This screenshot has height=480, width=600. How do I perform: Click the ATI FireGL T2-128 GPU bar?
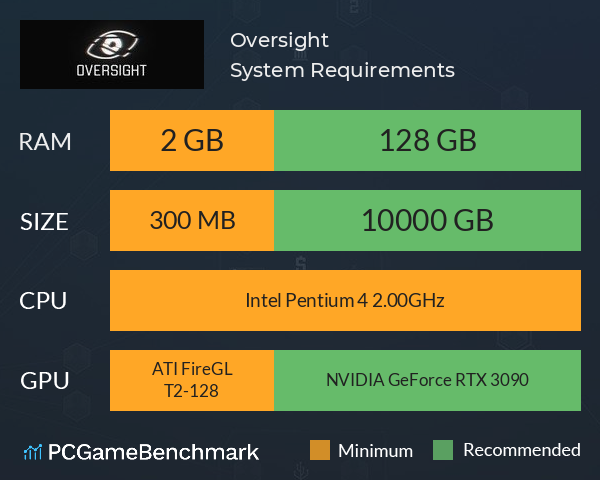click(x=192, y=380)
